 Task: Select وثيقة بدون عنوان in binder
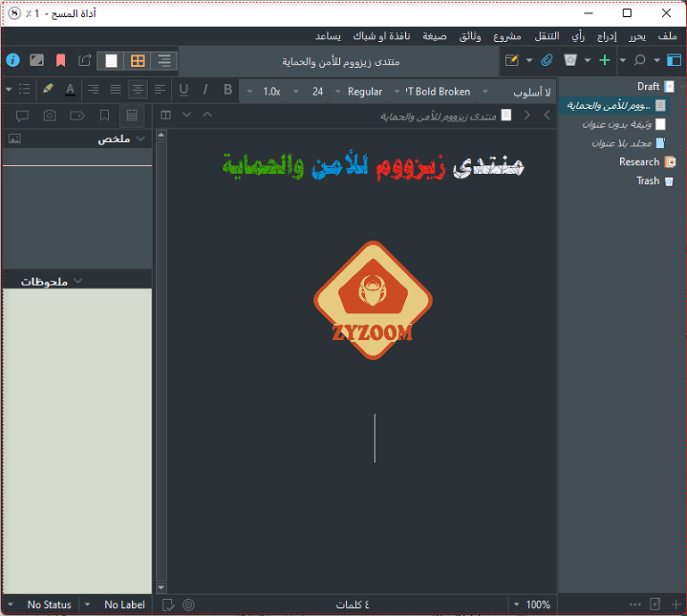point(617,124)
